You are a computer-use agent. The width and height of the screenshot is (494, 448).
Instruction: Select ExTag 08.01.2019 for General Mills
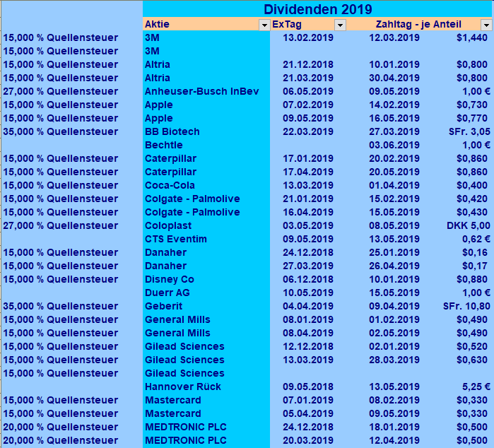[x=308, y=320]
